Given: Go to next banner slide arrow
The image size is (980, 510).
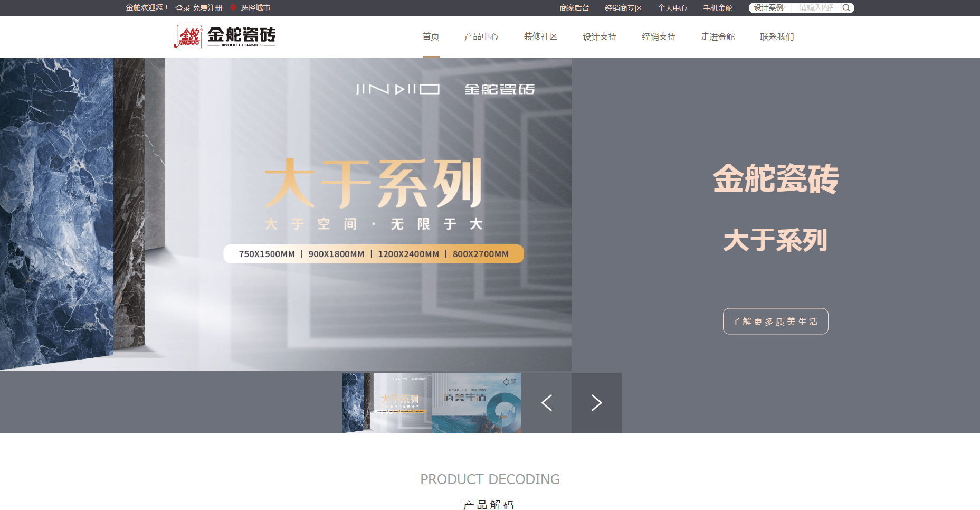Looking at the screenshot, I should point(596,403).
